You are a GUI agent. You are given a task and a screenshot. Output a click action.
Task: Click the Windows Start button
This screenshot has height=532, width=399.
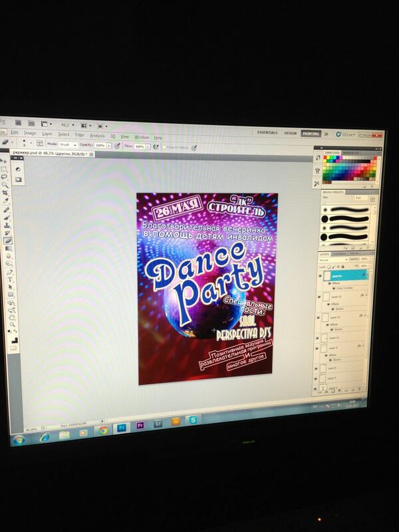(19, 440)
